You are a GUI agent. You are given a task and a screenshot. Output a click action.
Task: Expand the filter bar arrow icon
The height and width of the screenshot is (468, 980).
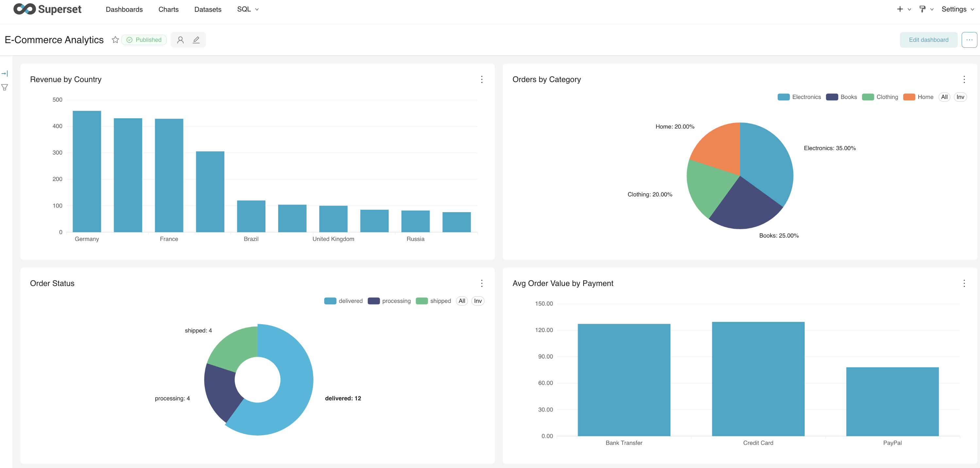pos(5,74)
